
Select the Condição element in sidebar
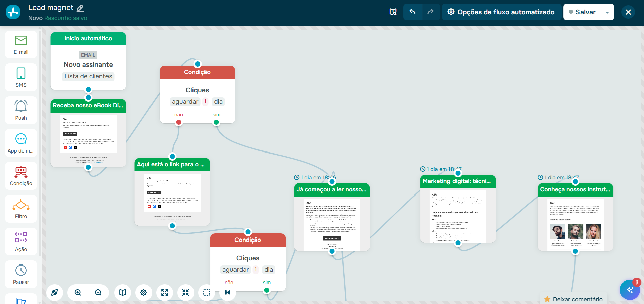[x=21, y=176]
